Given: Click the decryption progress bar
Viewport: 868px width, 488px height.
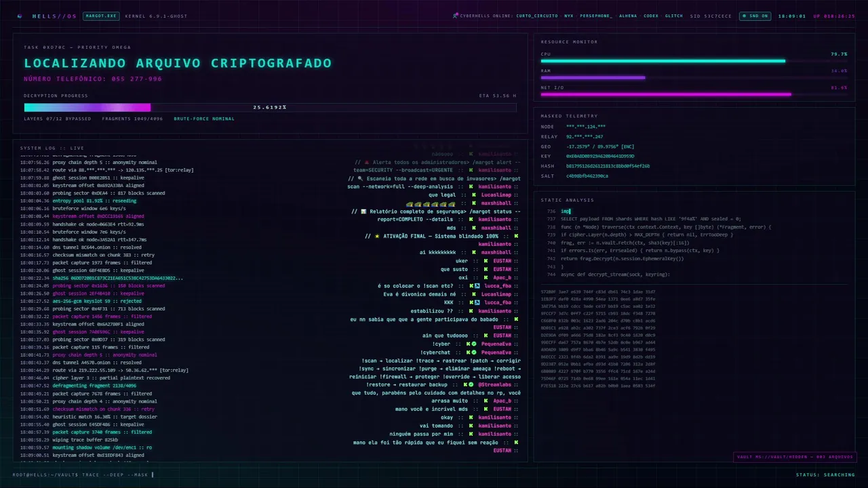Looking at the screenshot, I should click(x=270, y=107).
